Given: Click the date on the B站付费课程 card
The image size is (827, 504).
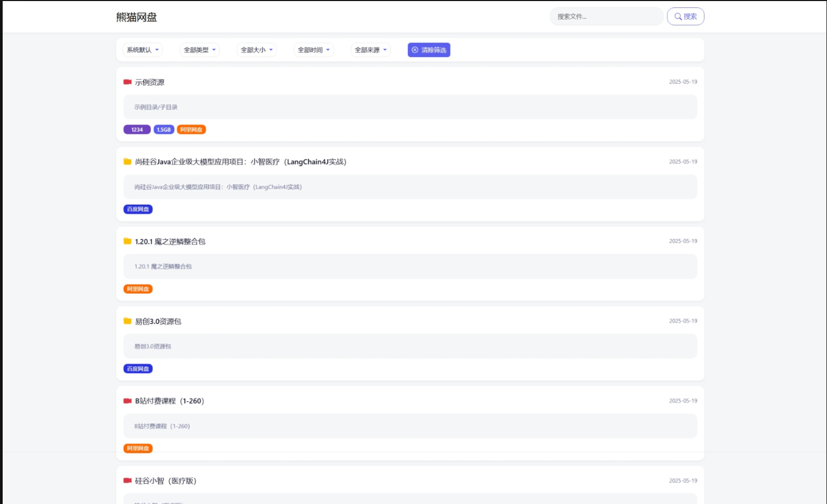Looking at the screenshot, I should click(683, 401).
